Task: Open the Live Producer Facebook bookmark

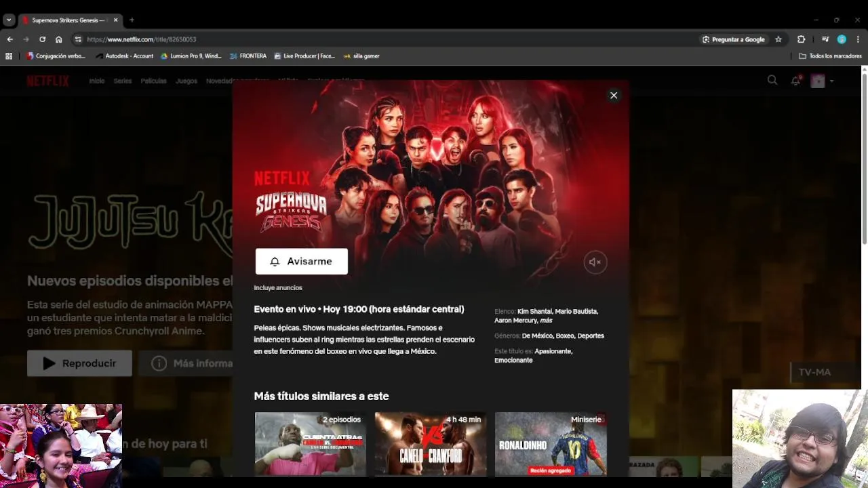Action: (304, 56)
